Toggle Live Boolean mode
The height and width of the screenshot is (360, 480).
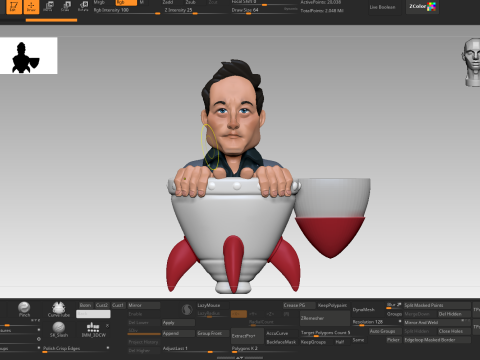pos(382,7)
